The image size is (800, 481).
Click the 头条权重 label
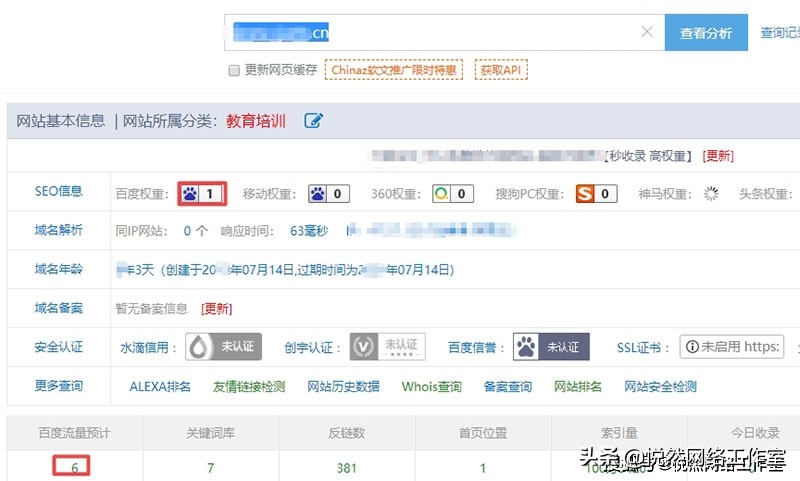pyautogui.click(x=765, y=194)
